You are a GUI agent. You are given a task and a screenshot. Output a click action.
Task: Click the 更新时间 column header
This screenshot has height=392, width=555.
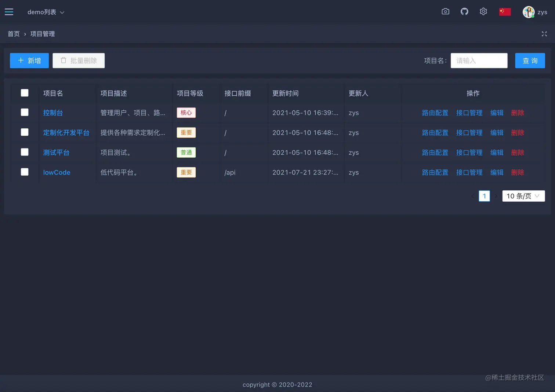coord(286,94)
